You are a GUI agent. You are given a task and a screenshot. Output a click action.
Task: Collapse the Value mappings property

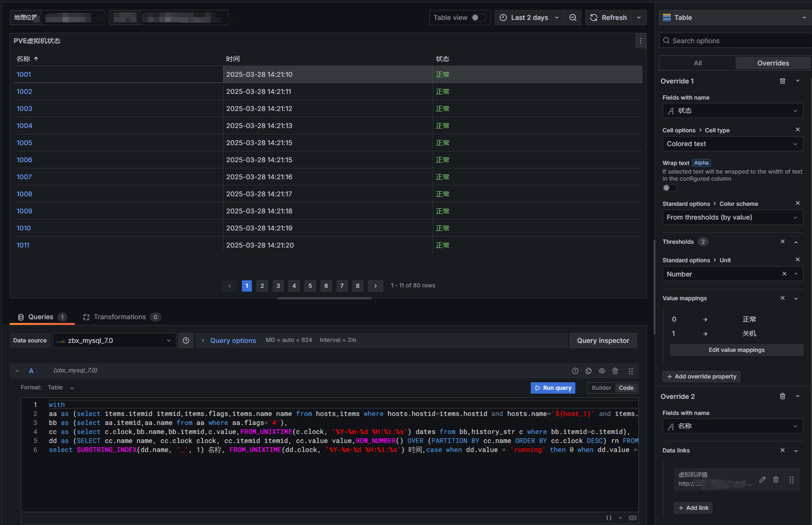tap(796, 298)
